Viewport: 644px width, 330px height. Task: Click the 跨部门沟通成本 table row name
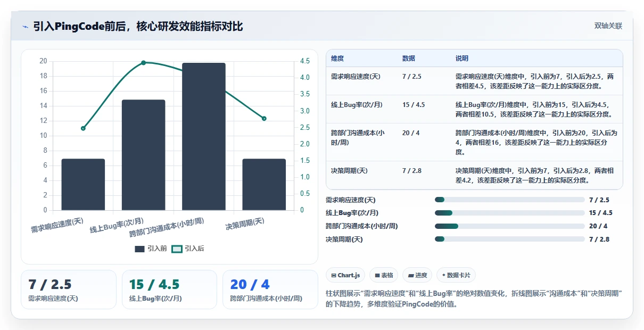pos(358,137)
